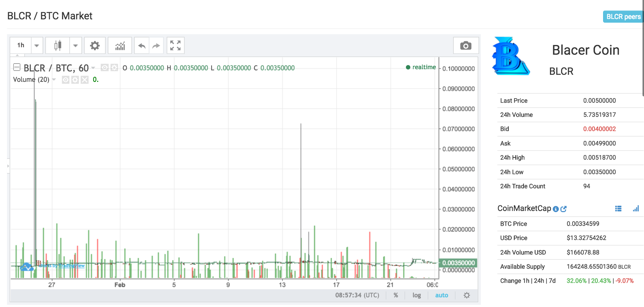The width and height of the screenshot is (644, 307).
Task: Click the Bid value 0.00400002
Action: pyautogui.click(x=599, y=129)
